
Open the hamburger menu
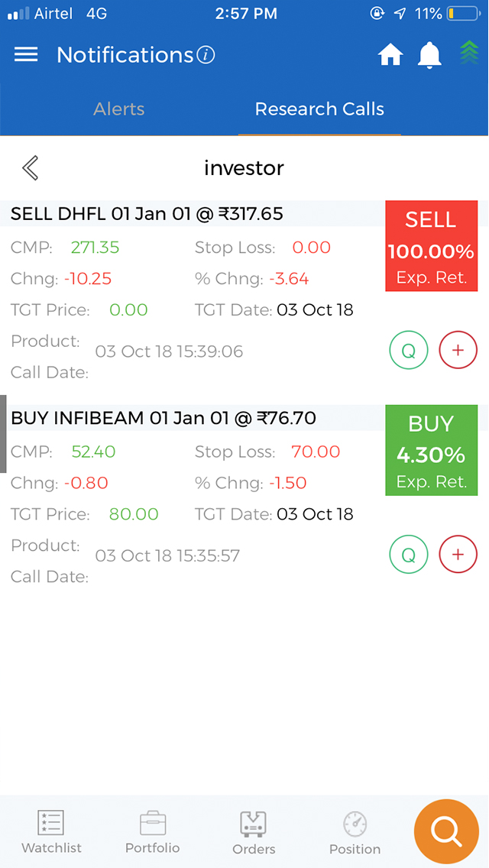point(26,55)
